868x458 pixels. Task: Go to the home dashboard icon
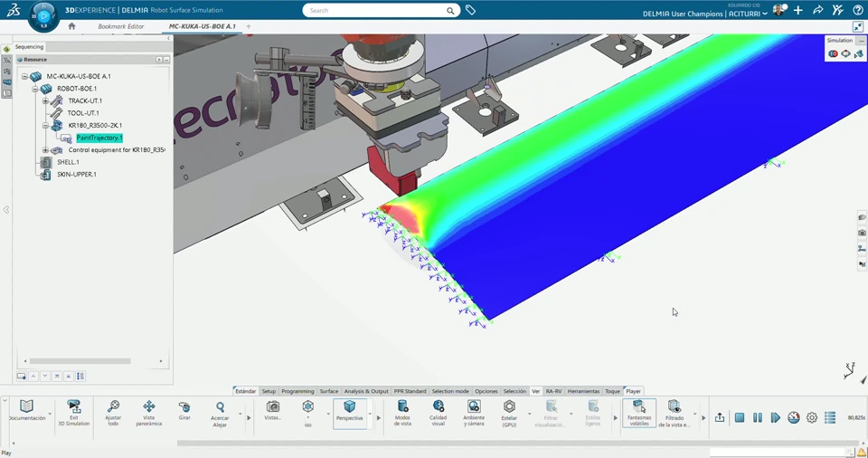[x=72, y=26]
